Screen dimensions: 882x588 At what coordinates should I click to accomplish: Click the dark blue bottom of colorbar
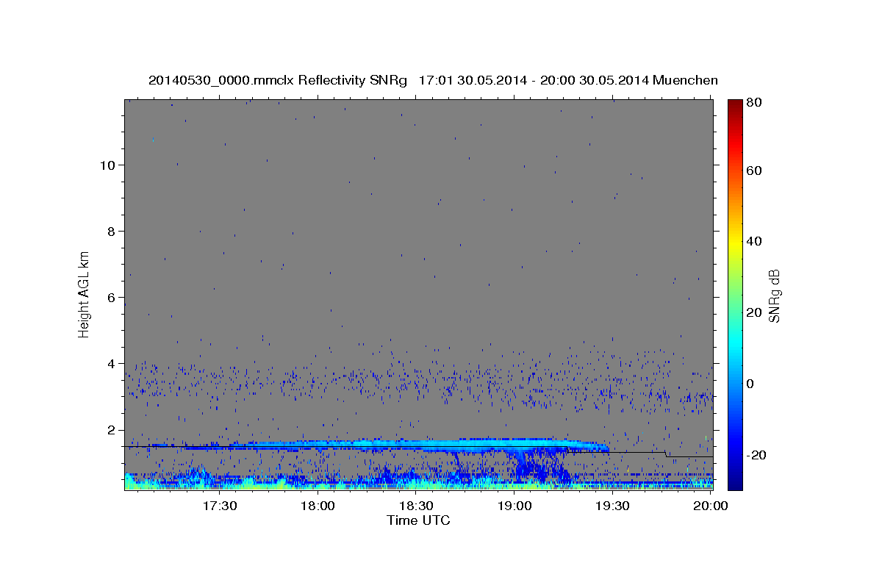click(734, 481)
